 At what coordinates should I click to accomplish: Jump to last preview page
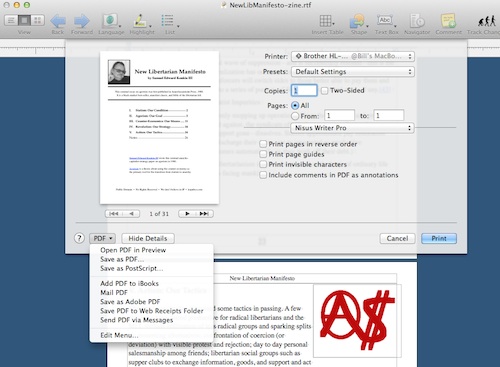[x=204, y=214]
